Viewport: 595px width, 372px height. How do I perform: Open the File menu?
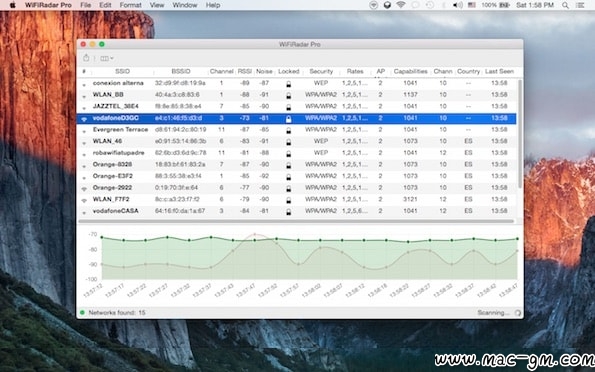pos(85,5)
